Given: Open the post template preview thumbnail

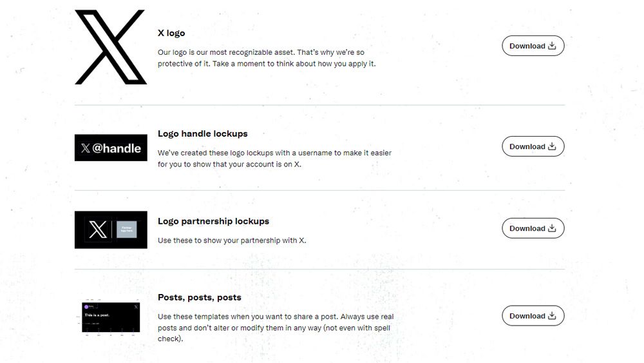Looking at the screenshot, I should pos(111,317).
